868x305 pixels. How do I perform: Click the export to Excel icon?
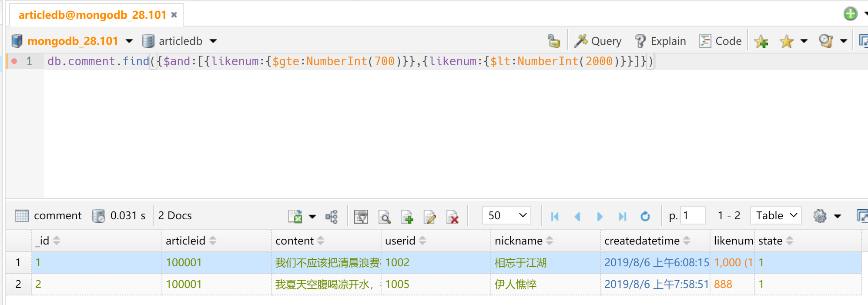(295, 216)
